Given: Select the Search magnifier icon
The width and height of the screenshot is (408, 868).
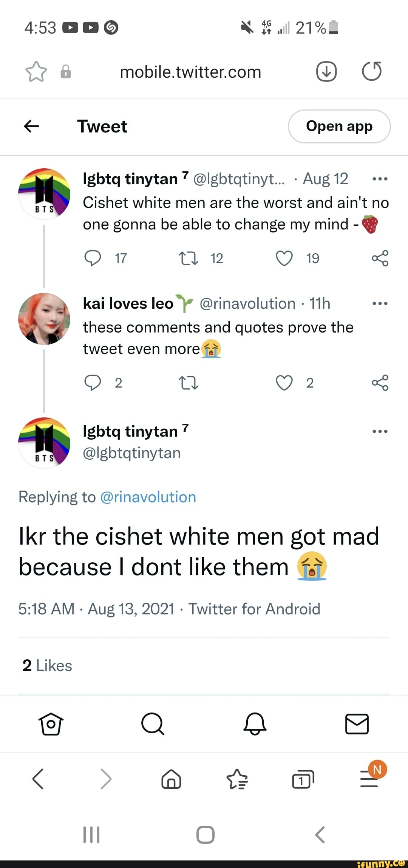Looking at the screenshot, I should [153, 724].
